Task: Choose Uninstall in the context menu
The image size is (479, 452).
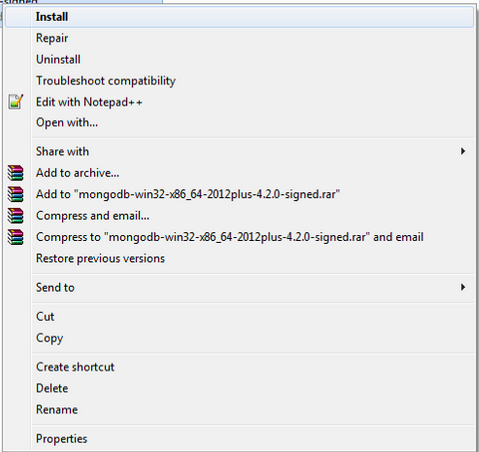Action: (x=239, y=59)
